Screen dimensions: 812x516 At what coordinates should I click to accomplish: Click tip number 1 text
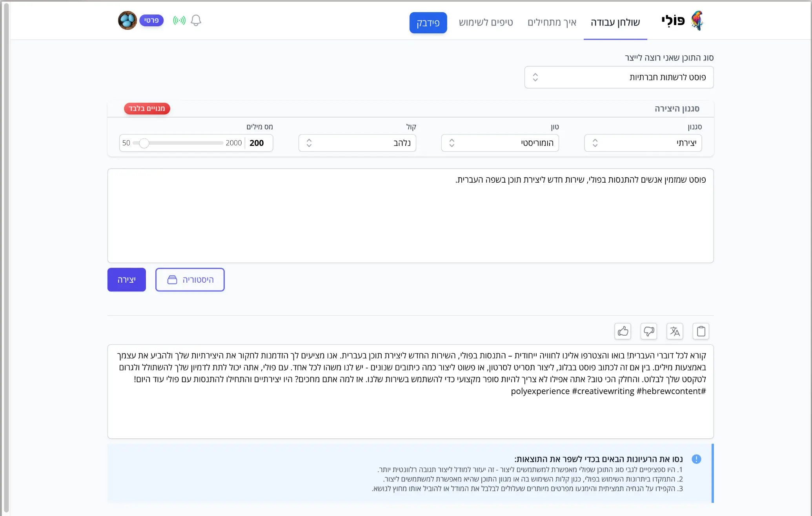(530, 470)
